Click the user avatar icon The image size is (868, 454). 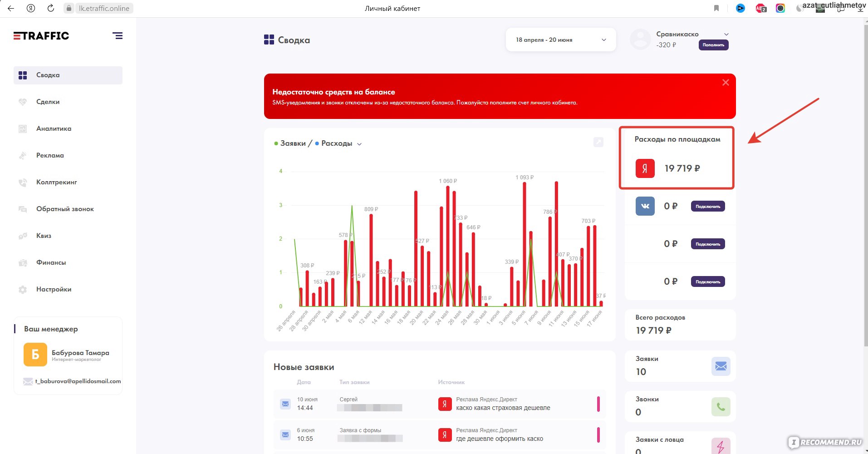point(640,39)
